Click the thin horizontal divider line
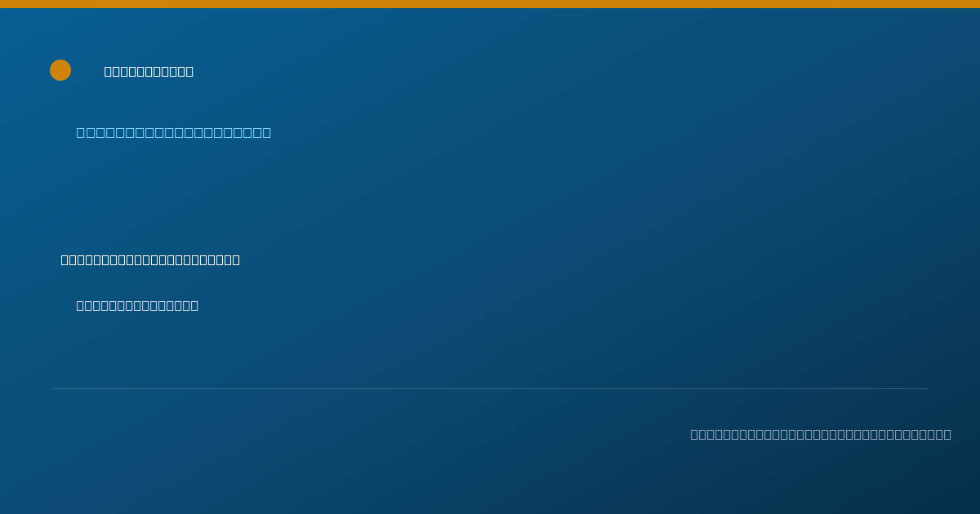The width and height of the screenshot is (980, 514). point(490,388)
